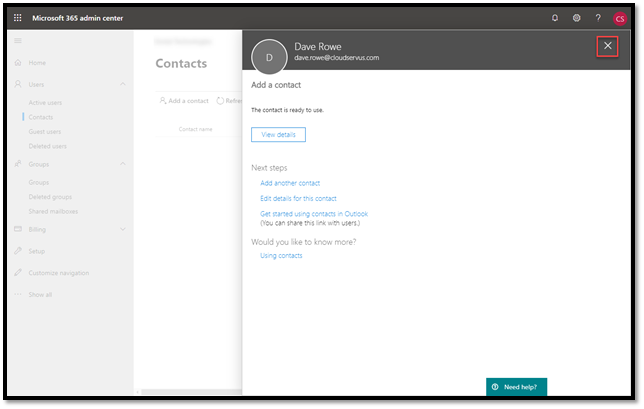This screenshot has height=409, width=644.
Task: Open Deleted groups
Action: coord(50,197)
